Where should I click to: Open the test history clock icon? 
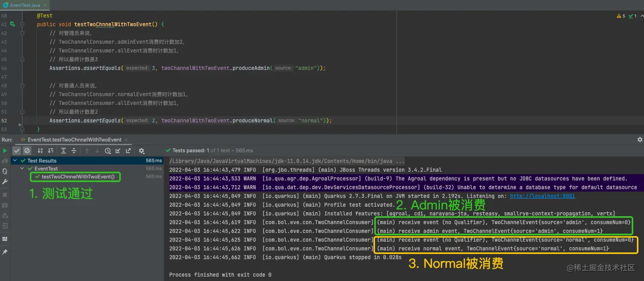point(108,151)
